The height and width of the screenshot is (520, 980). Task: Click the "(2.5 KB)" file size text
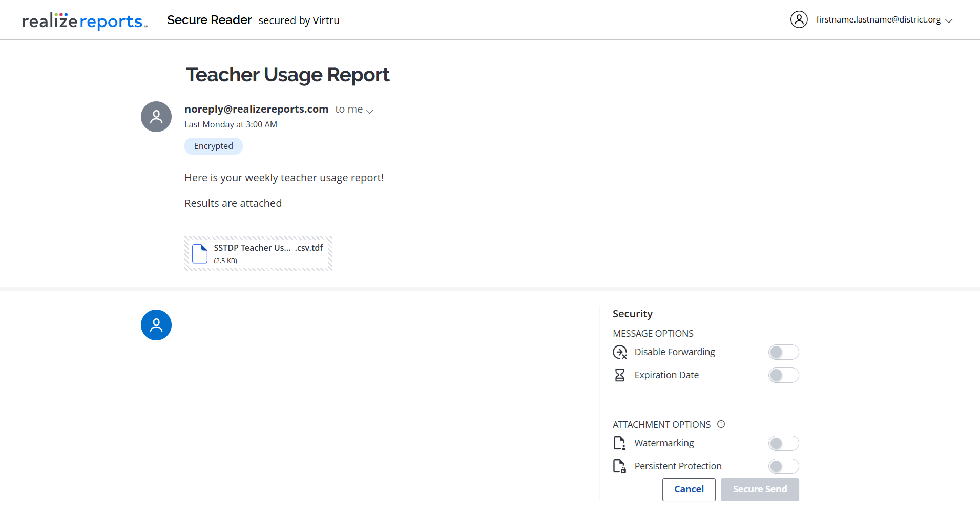(x=225, y=261)
